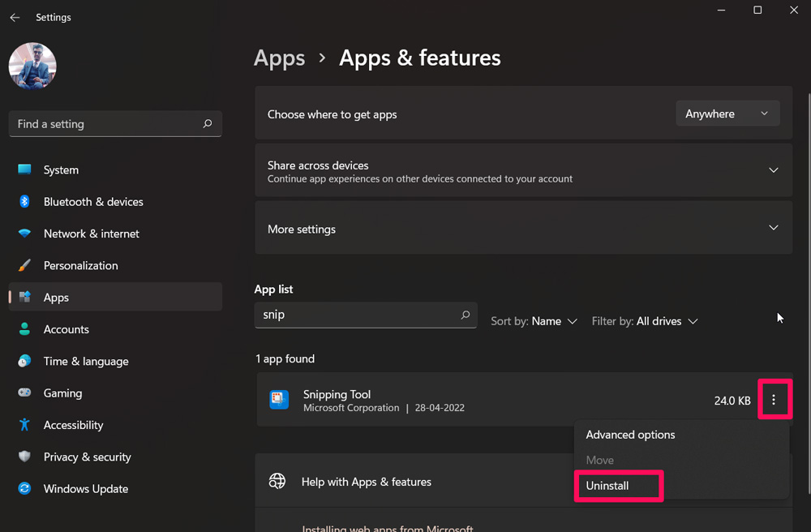Viewport: 811px width, 532px height.
Task: Click the Find a setting search box
Action: tap(105, 124)
